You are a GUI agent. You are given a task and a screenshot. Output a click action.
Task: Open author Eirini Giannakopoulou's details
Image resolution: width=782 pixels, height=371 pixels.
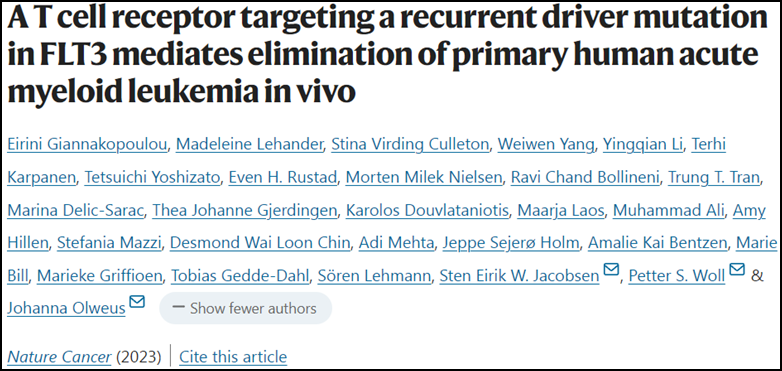pyautogui.click(x=88, y=145)
